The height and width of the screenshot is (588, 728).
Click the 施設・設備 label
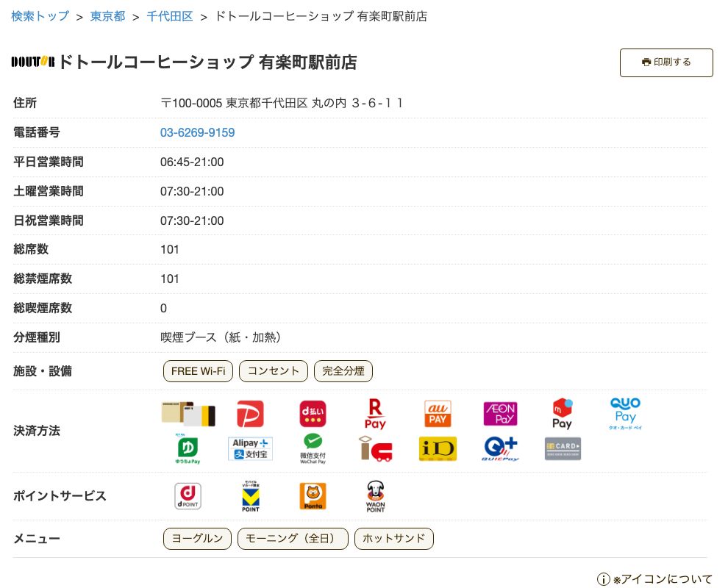(x=42, y=371)
